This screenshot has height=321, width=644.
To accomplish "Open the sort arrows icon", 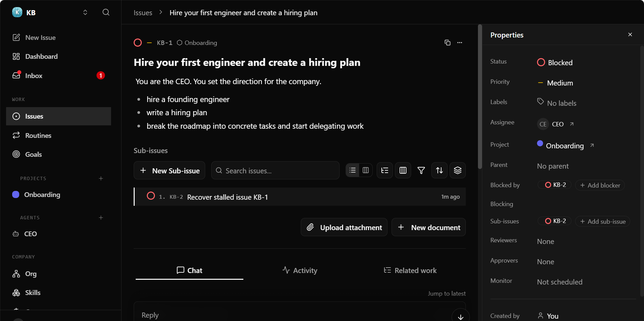I will click(x=439, y=170).
